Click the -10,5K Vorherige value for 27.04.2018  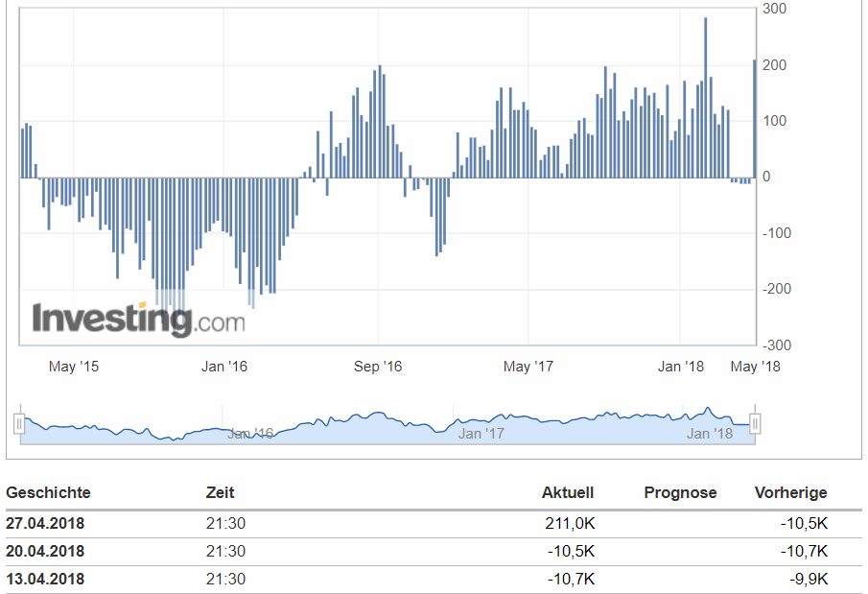(x=804, y=523)
